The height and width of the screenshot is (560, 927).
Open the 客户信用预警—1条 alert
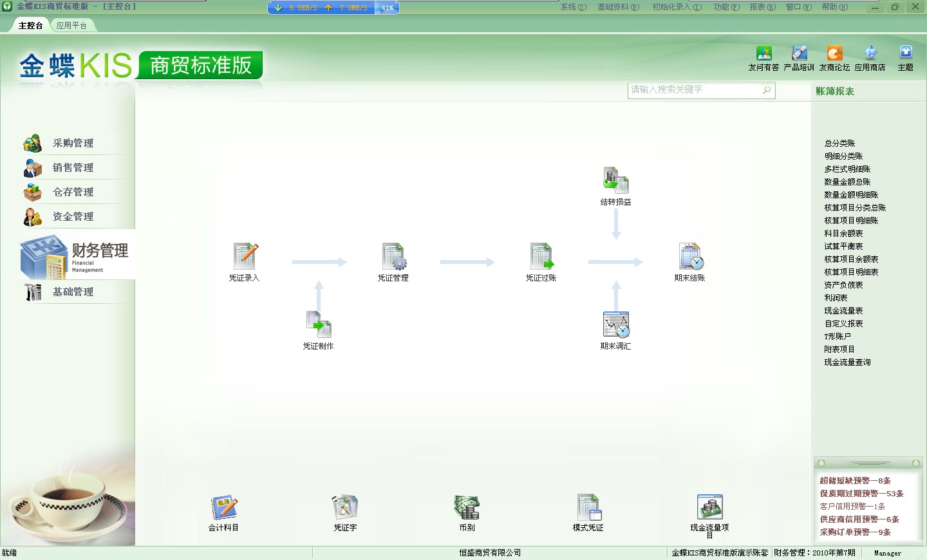[x=852, y=507]
